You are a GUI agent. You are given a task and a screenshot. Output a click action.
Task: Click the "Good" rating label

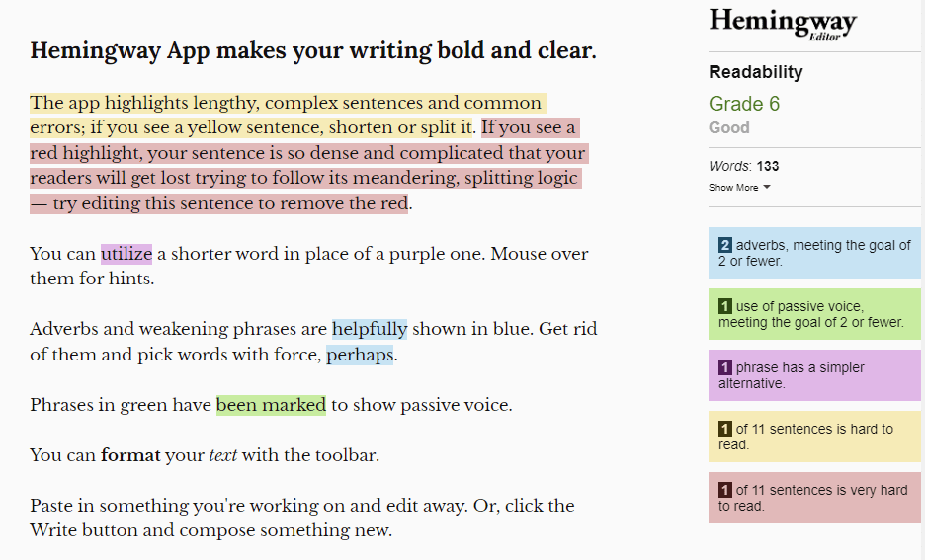tap(728, 127)
